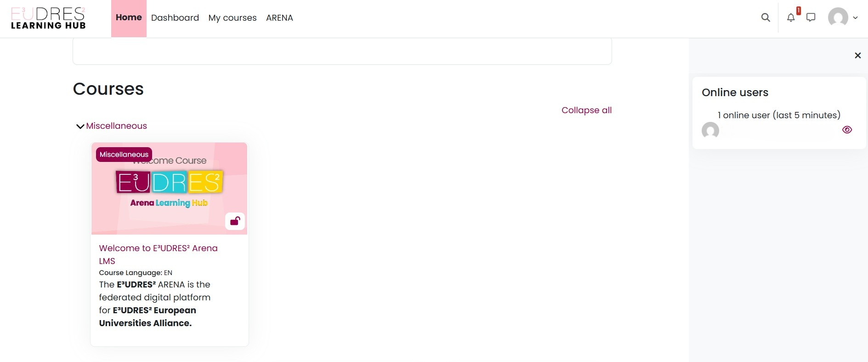The width and height of the screenshot is (868, 362).
Task: Click the Home navigation tab
Action: click(x=129, y=18)
